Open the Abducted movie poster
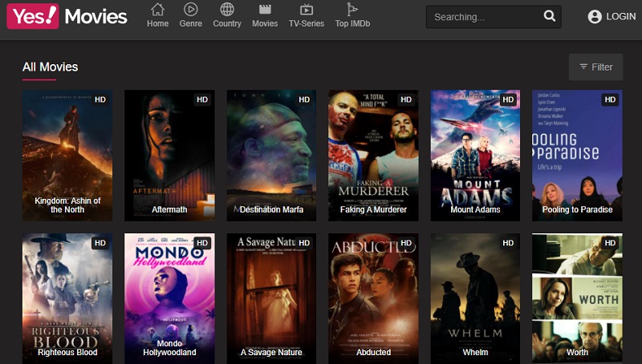Viewport: 642px width, 364px height. point(373,298)
